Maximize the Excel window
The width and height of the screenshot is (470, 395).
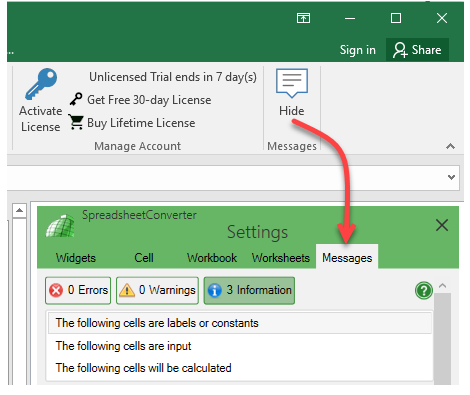click(x=396, y=18)
